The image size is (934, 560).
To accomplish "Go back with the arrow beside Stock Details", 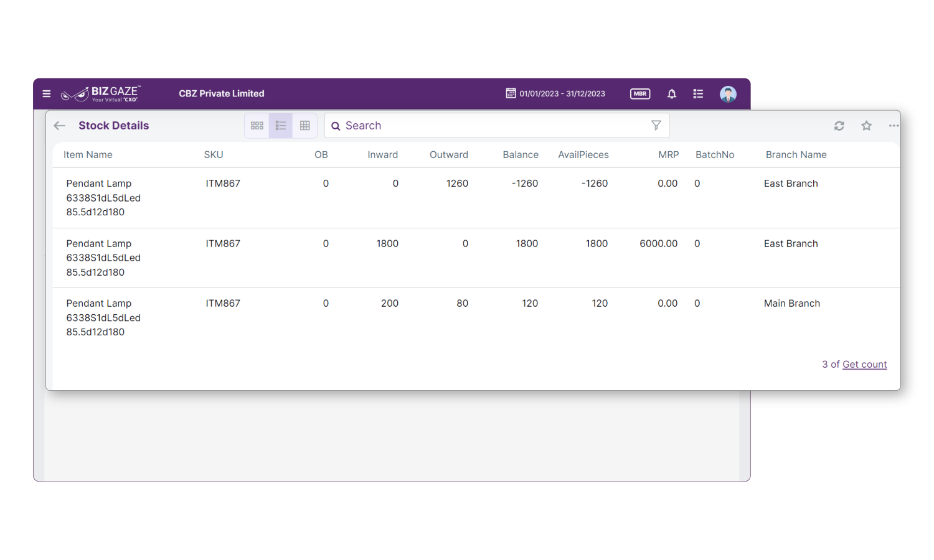I will (60, 126).
